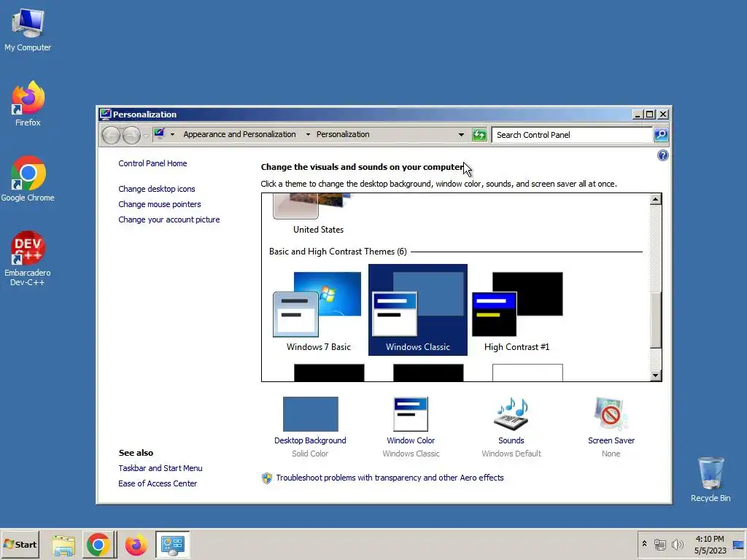
Task: Click the volume speaker icon in tray
Action: tap(677, 544)
